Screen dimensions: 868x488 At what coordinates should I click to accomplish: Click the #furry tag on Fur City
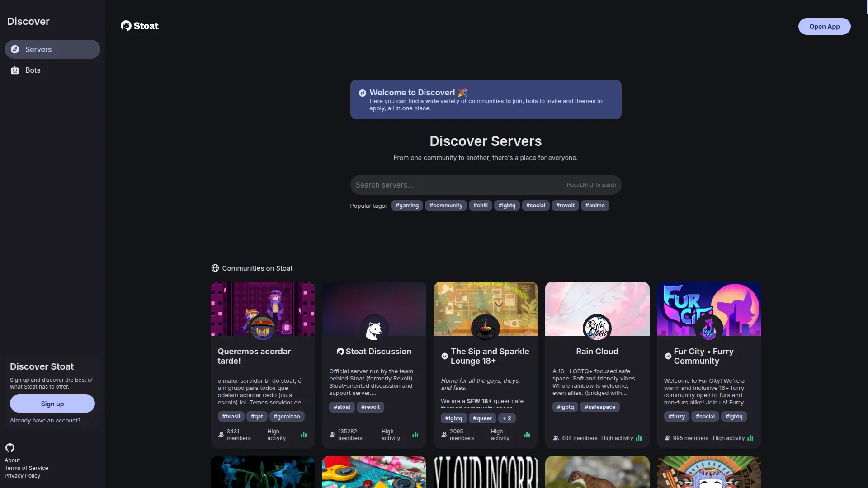coord(676,417)
